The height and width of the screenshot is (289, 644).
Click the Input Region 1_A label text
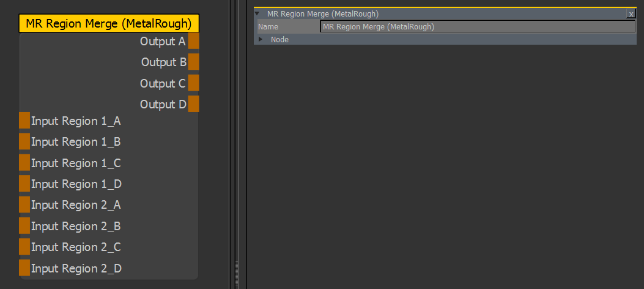[76, 121]
